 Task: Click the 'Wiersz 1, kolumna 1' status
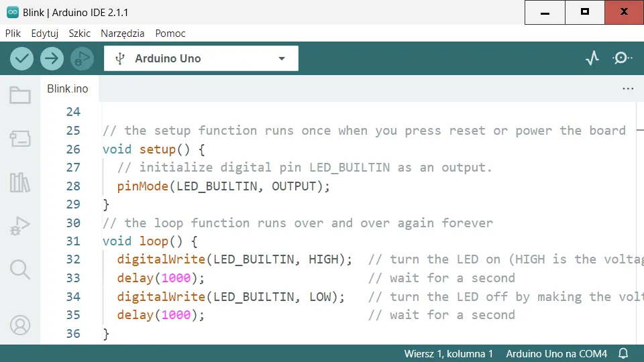click(x=448, y=353)
